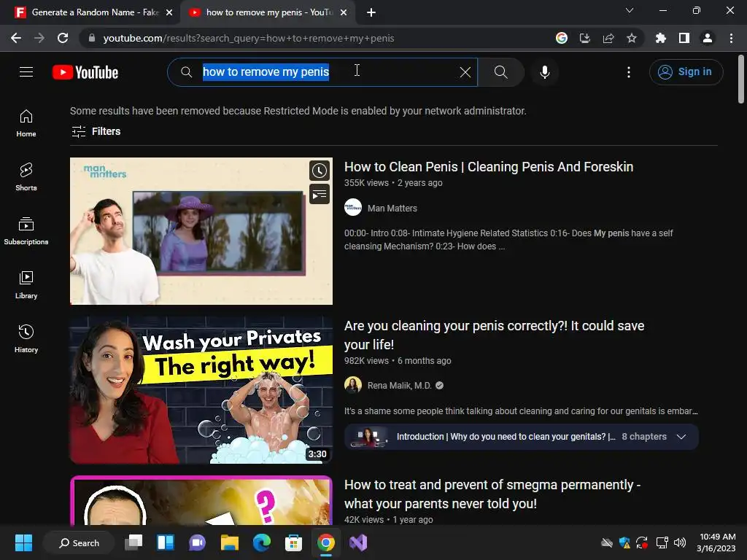Viewport: 747px width, 560px height.
Task: Open Subscriptions in the sidebar
Action: point(26,231)
